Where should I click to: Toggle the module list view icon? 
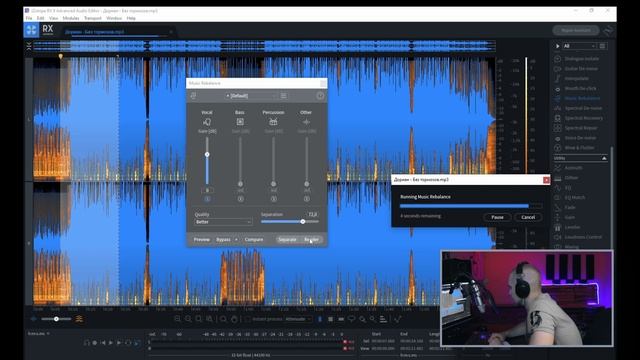coord(602,46)
